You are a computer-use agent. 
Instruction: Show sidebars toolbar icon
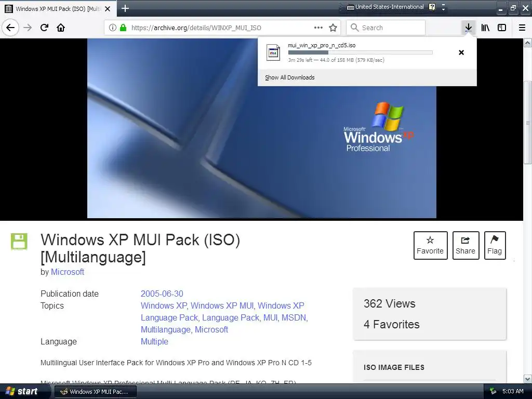pos(502,28)
